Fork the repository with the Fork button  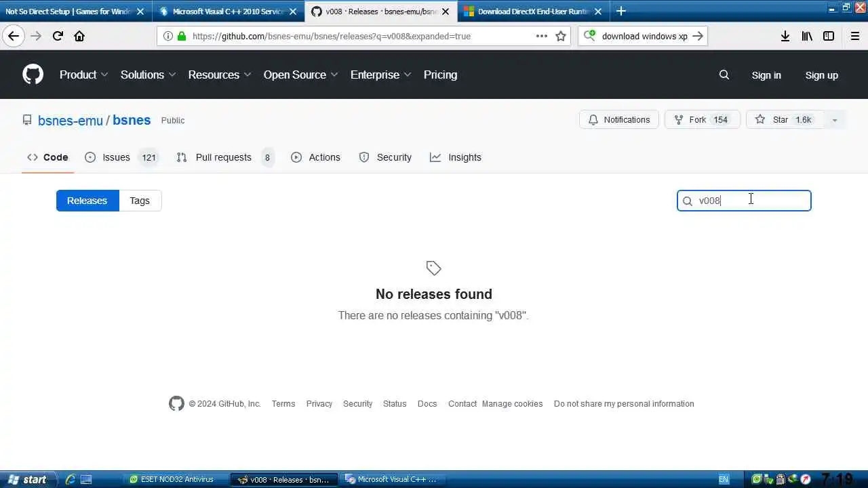click(x=702, y=119)
